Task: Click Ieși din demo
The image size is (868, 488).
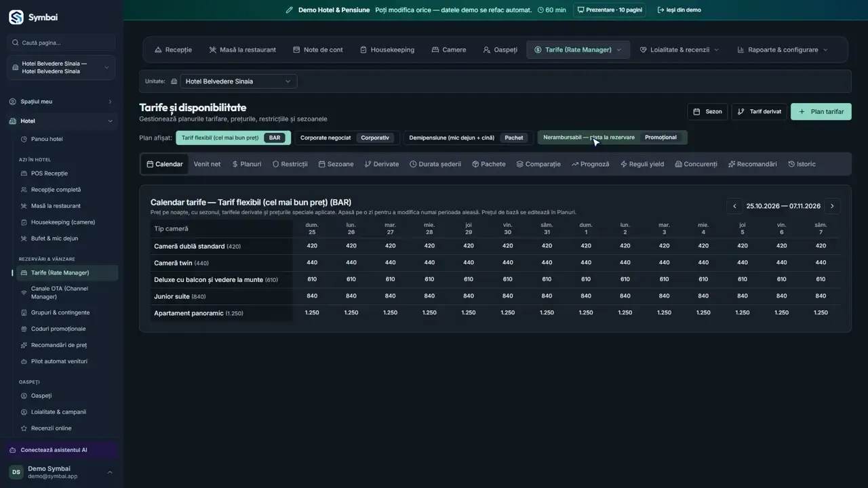Action: [679, 10]
